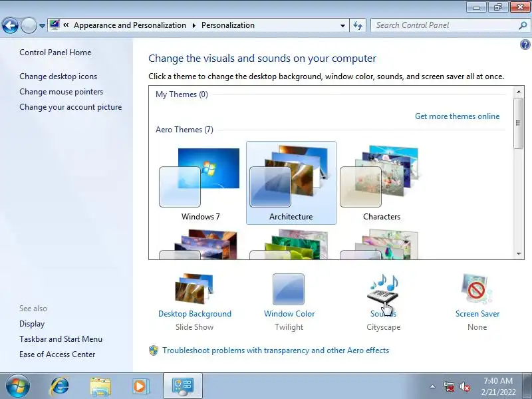This screenshot has height=399, width=532.
Task: Click the muted volume tray icon
Action: tap(464, 386)
